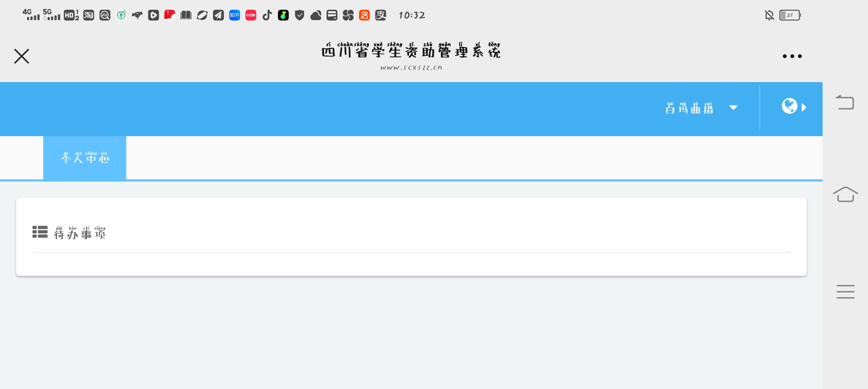
Task: Close the 四川省学生资助管理系统 page
Action: pos(22,56)
